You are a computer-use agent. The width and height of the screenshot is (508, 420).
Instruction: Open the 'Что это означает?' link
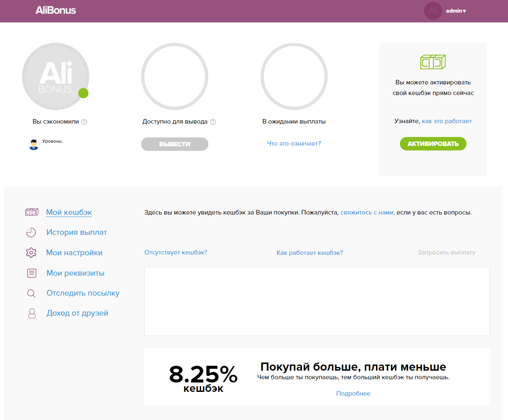click(294, 144)
